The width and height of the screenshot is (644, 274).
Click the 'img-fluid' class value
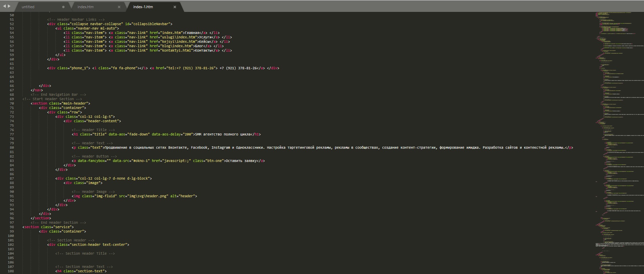coord(106,196)
